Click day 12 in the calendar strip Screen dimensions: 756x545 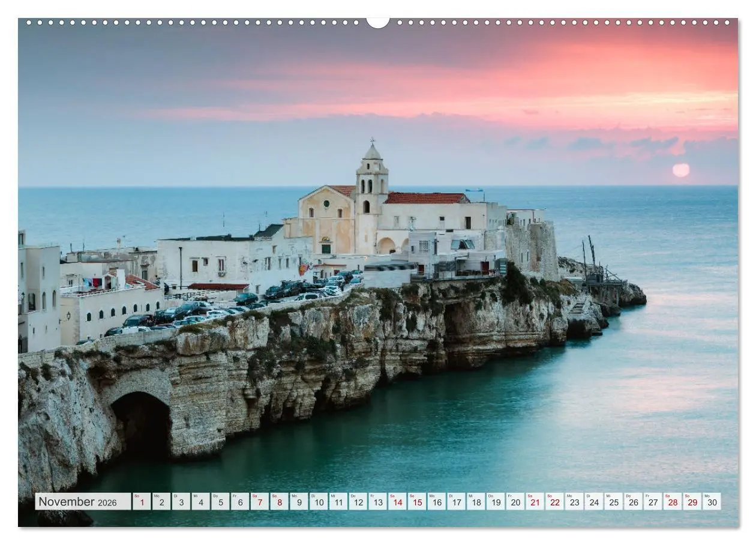click(358, 502)
